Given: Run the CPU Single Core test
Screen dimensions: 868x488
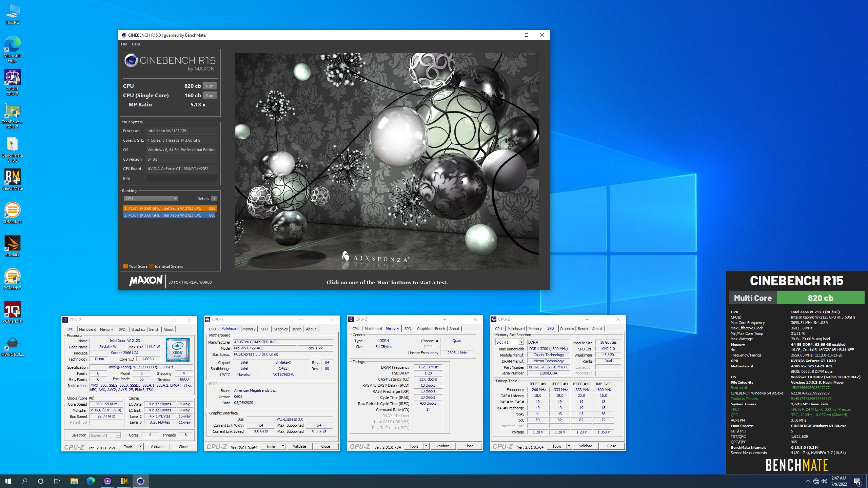Looking at the screenshot, I should click(210, 96).
